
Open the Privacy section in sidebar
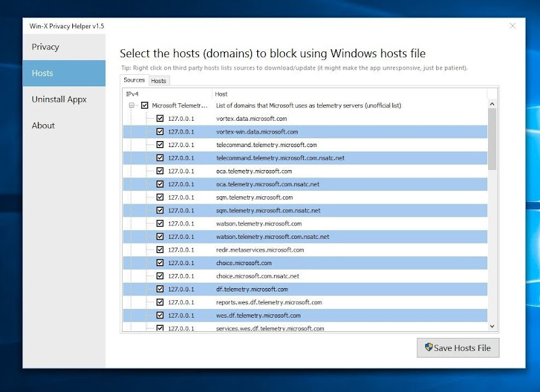[64, 47]
